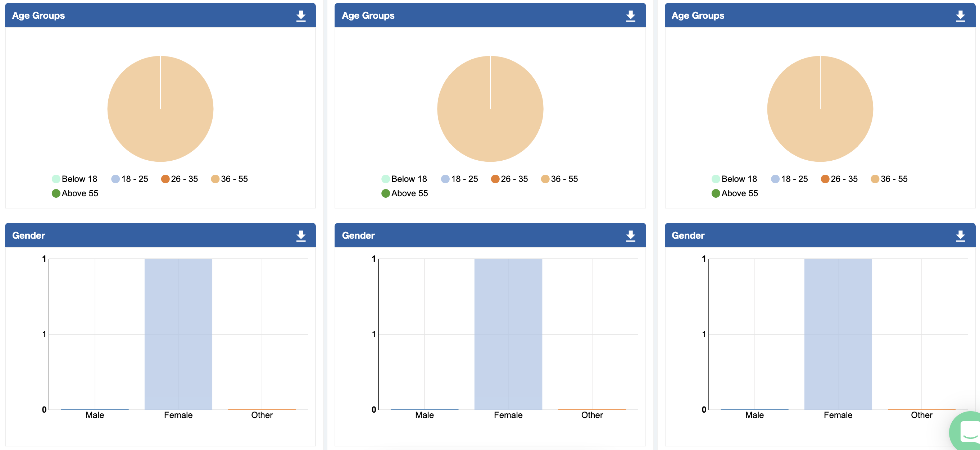Screen dimensions: 980x450
Task: Download the first Age Groups chart
Action: (301, 16)
